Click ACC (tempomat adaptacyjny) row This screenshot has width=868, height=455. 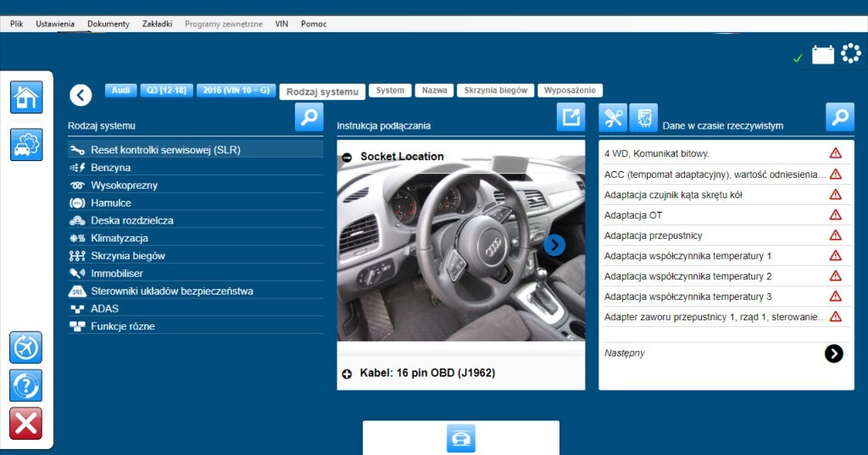point(726,174)
